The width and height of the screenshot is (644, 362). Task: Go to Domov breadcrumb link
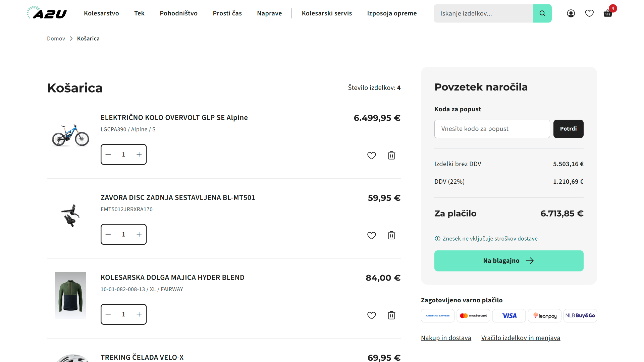pyautogui.click(x=56, y=39)
